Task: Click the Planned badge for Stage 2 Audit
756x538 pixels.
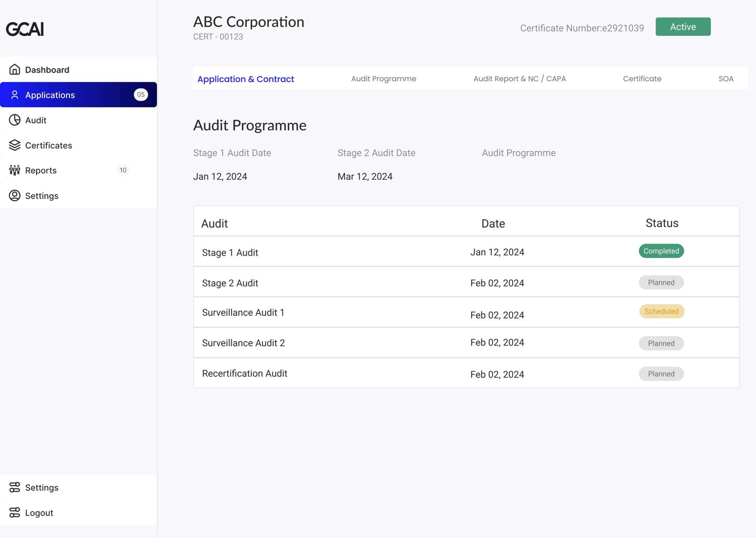Action: pos(661,283)
